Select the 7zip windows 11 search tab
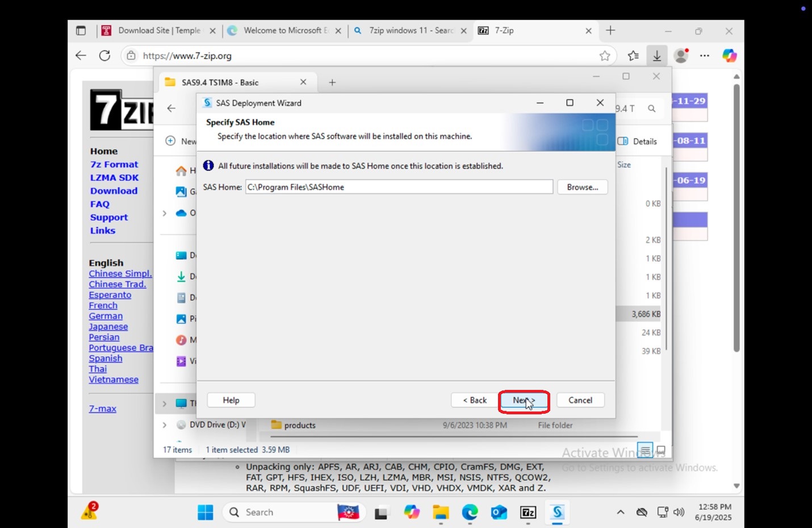This screenshot has width=812, height=528. pos(410,31)
